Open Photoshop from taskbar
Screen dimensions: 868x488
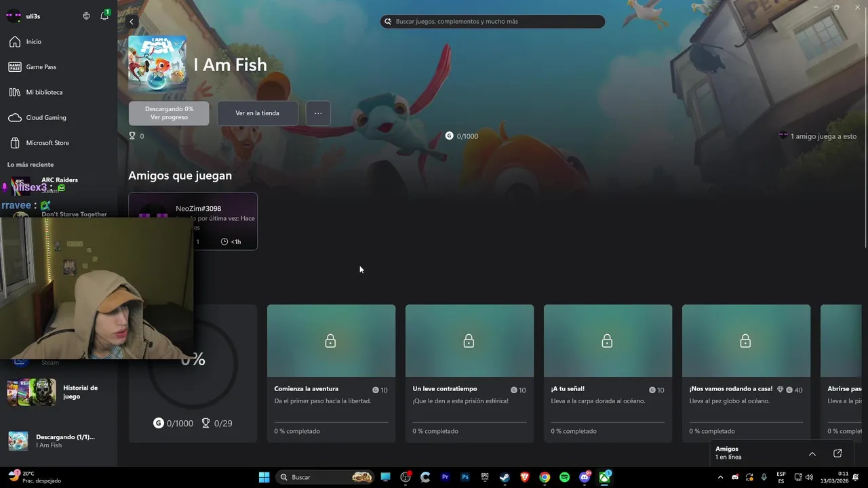coord(465,477)
